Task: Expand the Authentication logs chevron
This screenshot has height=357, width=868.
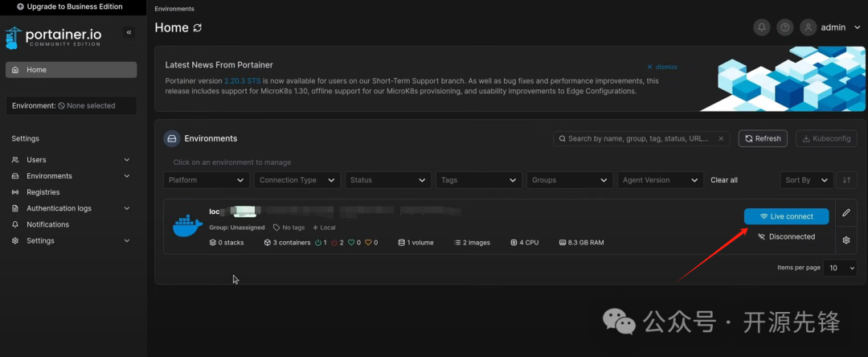Action: (x=127, y=209)
